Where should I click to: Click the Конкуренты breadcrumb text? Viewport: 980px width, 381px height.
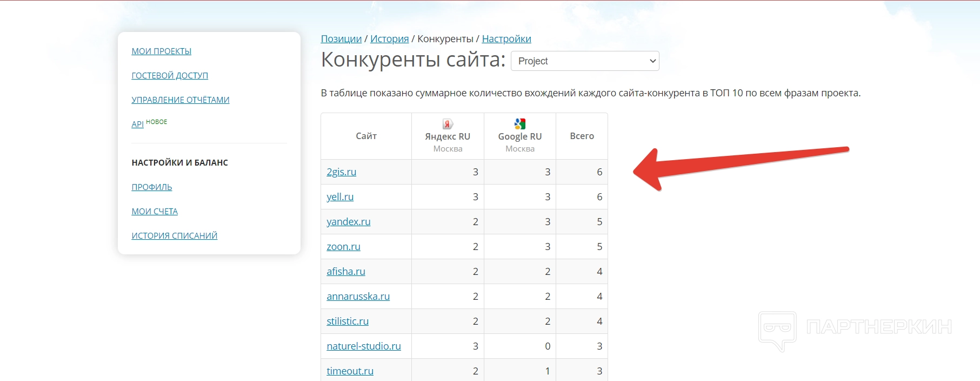[x=445, y=39]
